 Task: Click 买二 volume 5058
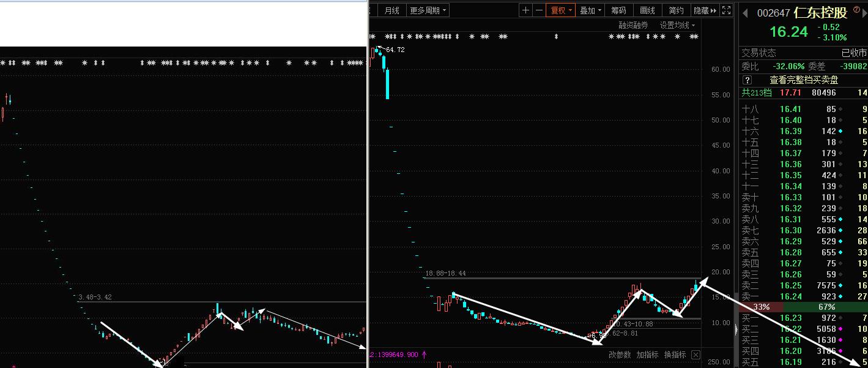pyautogui.click(x=826, y=329)
